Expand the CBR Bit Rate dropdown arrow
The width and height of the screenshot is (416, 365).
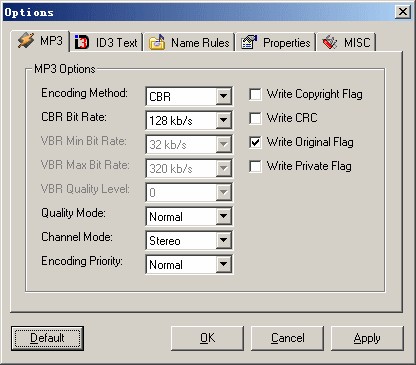click(223, 121)
